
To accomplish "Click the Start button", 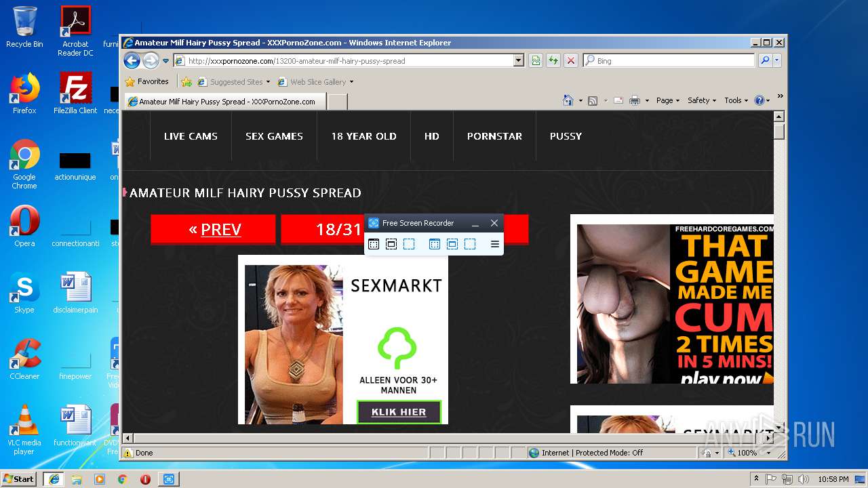I will 19,479.
